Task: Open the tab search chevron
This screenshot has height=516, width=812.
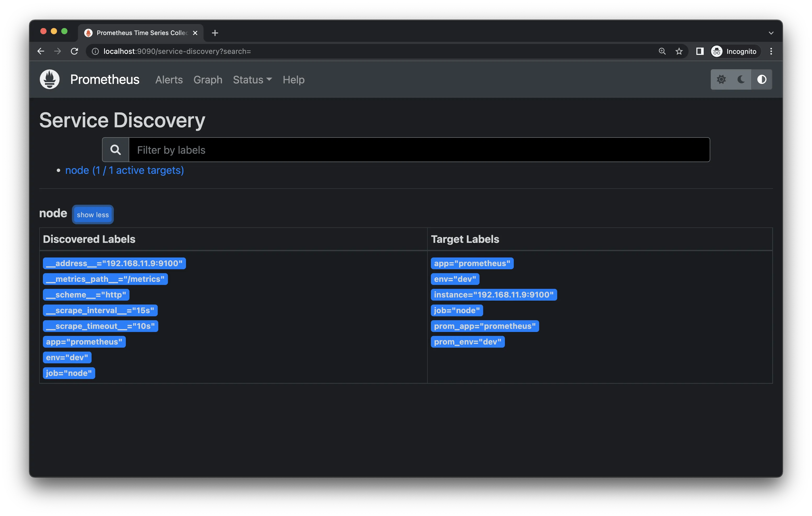Action: (x=771, y=33)
